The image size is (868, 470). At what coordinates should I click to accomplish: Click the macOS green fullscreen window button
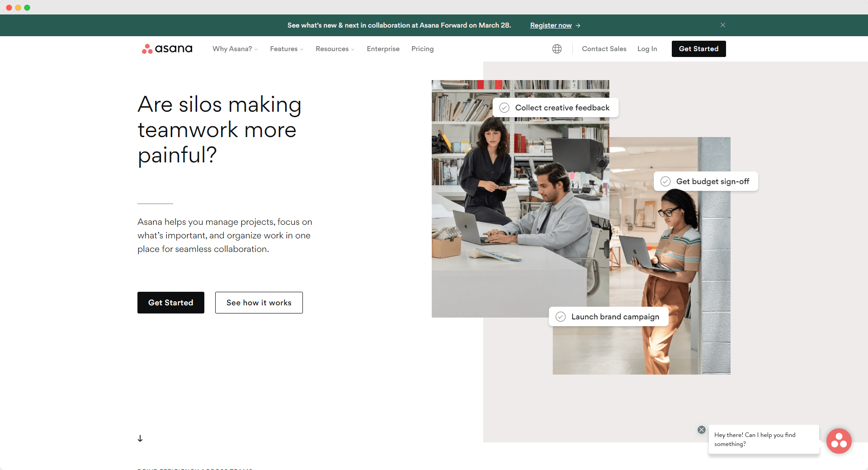tap(27, 8)
